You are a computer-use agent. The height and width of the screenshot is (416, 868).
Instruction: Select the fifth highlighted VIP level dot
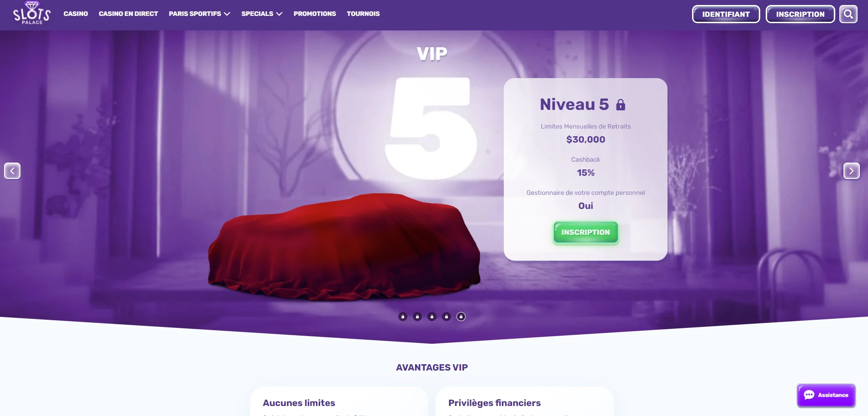pos(461,317)
